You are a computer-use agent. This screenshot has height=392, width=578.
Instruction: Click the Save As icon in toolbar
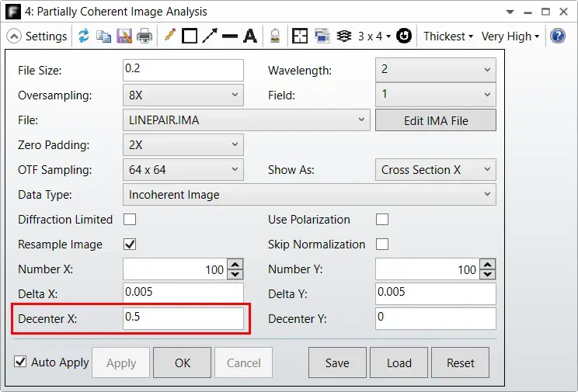(124, 36)
